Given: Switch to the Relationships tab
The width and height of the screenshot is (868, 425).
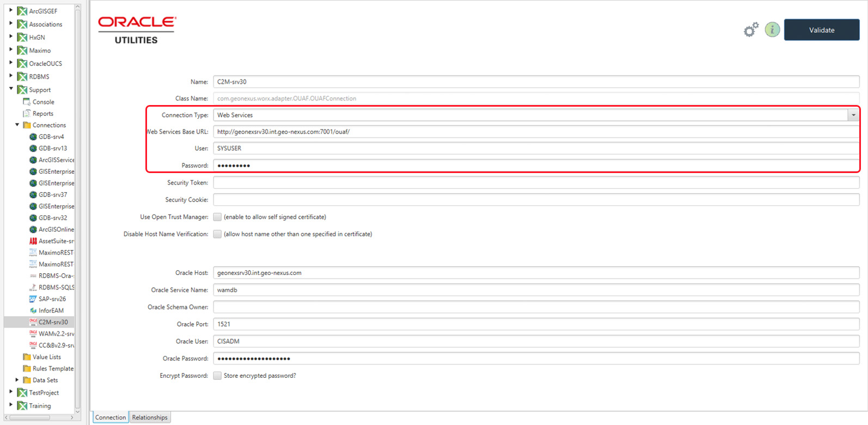Looking at the screenshot, I should coord(150,417).
